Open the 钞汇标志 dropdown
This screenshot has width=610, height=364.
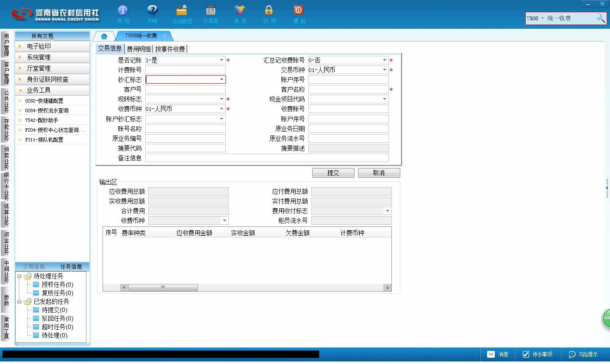click(222, 80)
